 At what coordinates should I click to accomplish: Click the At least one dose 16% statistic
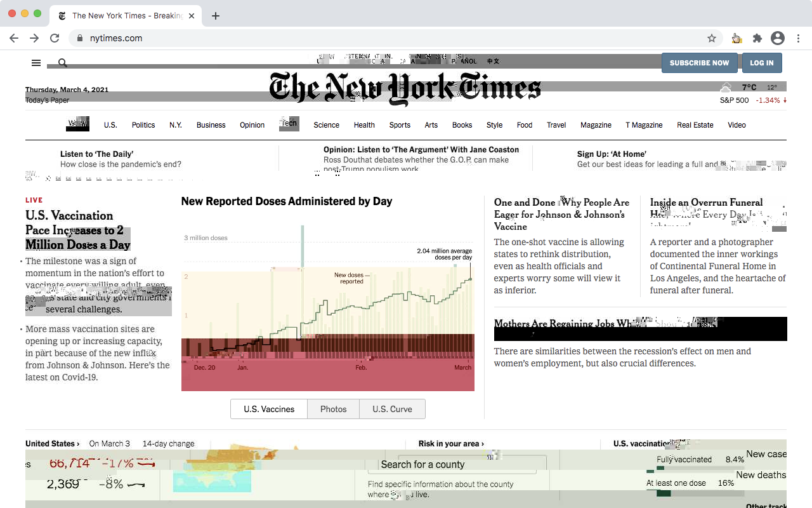point(690,483)
